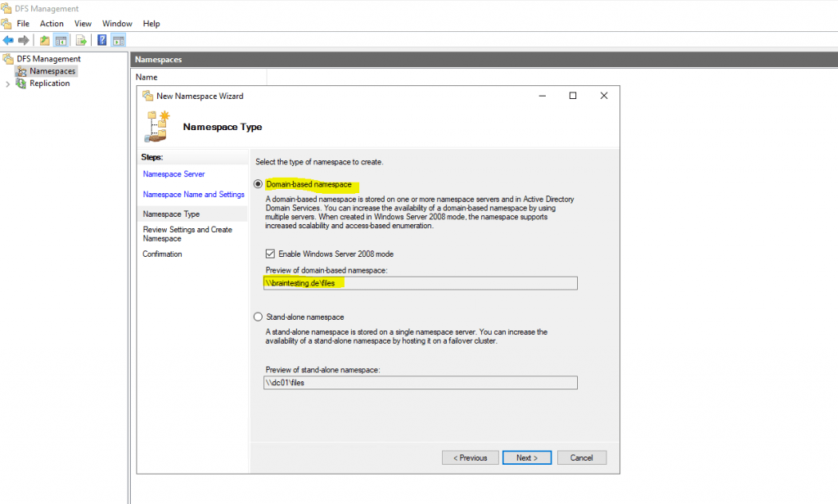Click the blue Back arrow in the toolbar

(x=8, y=40)
